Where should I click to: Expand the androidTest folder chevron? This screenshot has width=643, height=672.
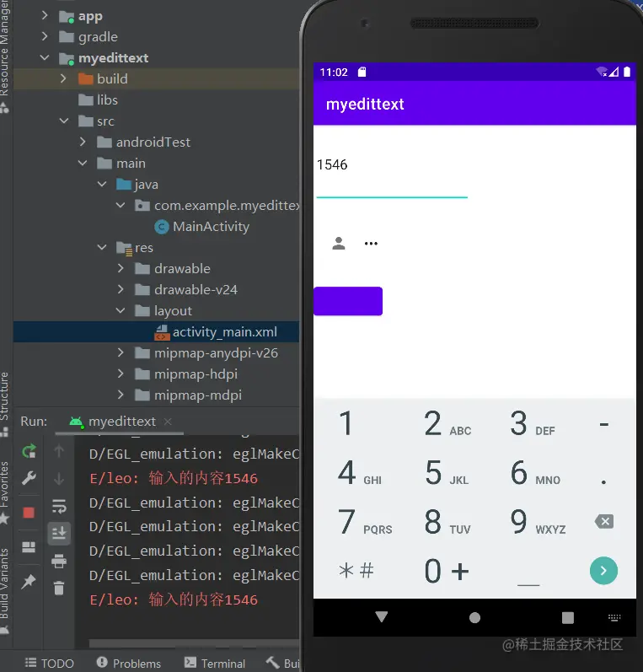pyautogui.click(x=83, y=142)
